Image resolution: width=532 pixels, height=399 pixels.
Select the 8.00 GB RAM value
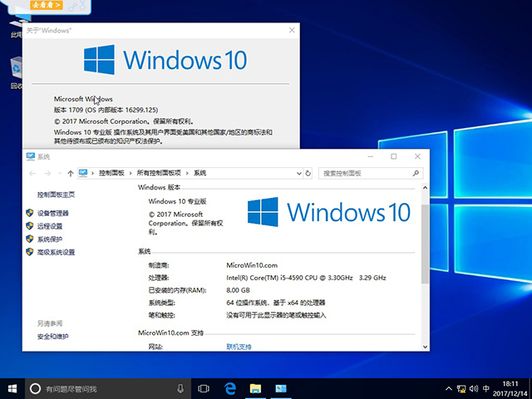tap(238, 290)
